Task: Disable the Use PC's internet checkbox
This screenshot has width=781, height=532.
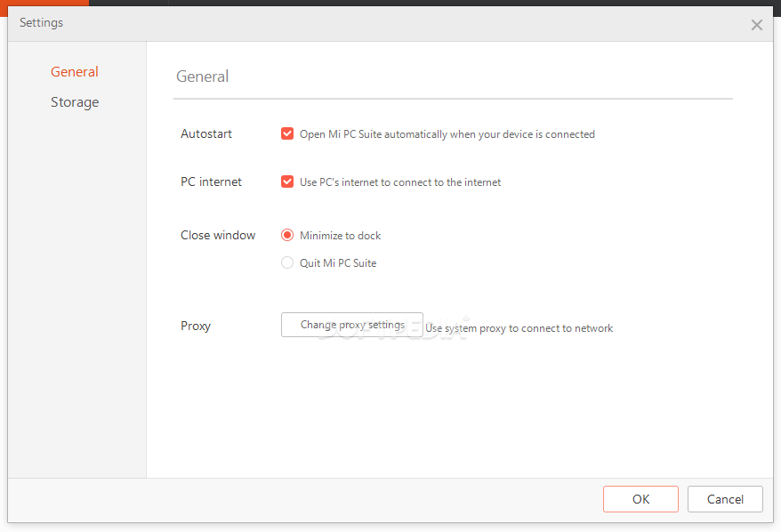Action: pyautogui.click(x=287, y=181)
